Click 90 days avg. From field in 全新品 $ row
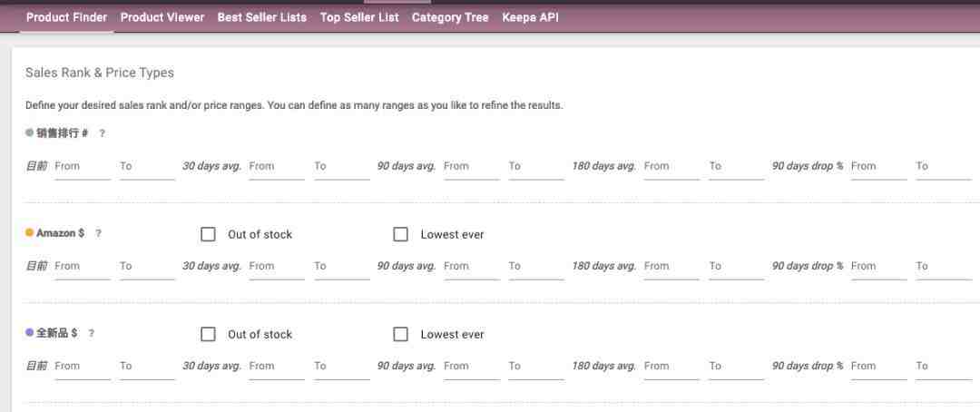 point(472,367)
